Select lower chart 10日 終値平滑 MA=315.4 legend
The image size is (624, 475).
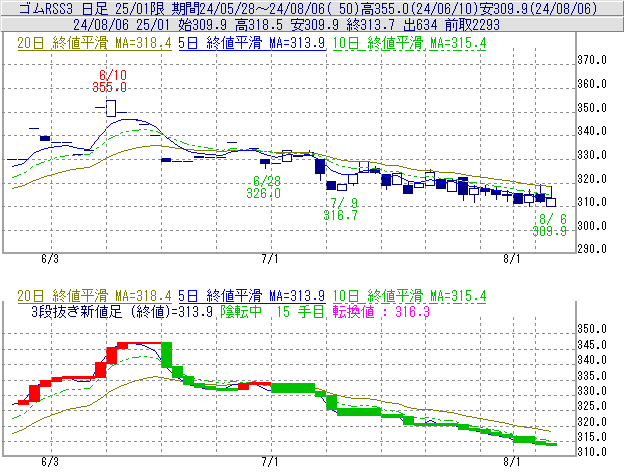(410, 296)
